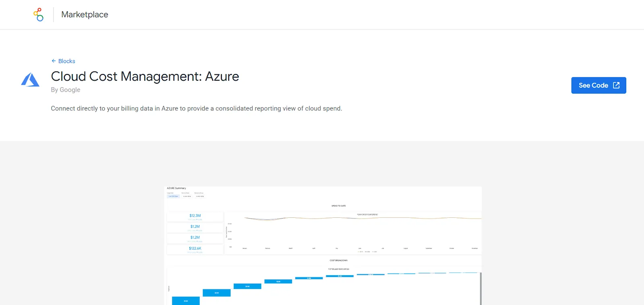Go back to Blocks
The width and height of the screenshot is (644, 305).
click(x=63, y=61)
